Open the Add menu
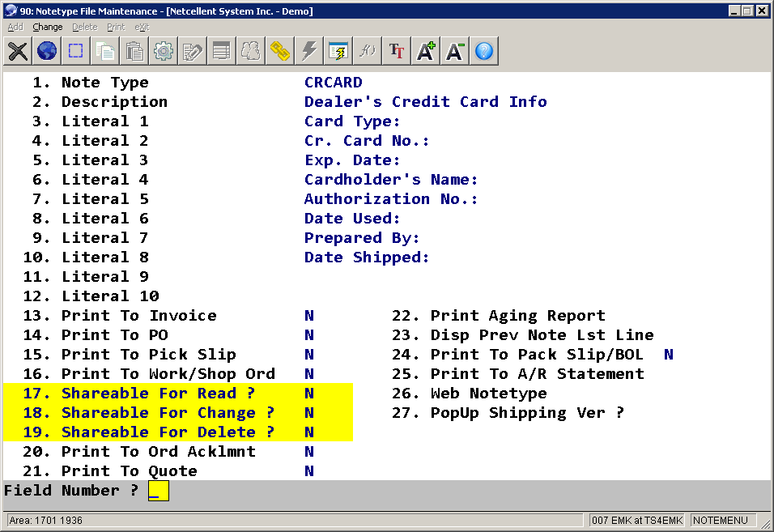 pyautogui.click(x=15, y=27)
